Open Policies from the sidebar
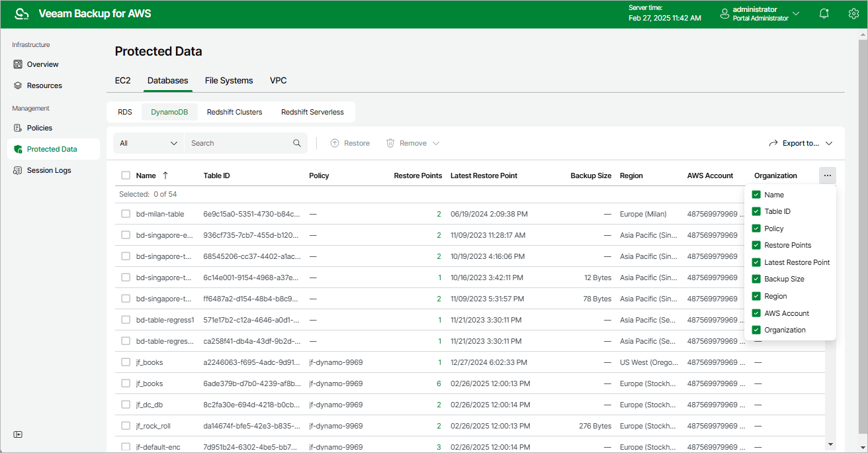This screenshot has width=868, height=453. [x=39, y=128]
